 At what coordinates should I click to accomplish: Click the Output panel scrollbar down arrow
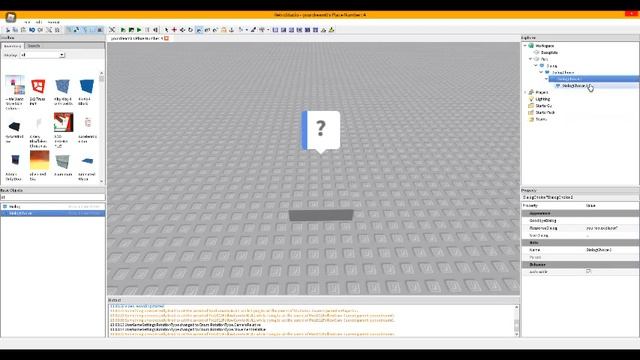click(x=517, y=334)
